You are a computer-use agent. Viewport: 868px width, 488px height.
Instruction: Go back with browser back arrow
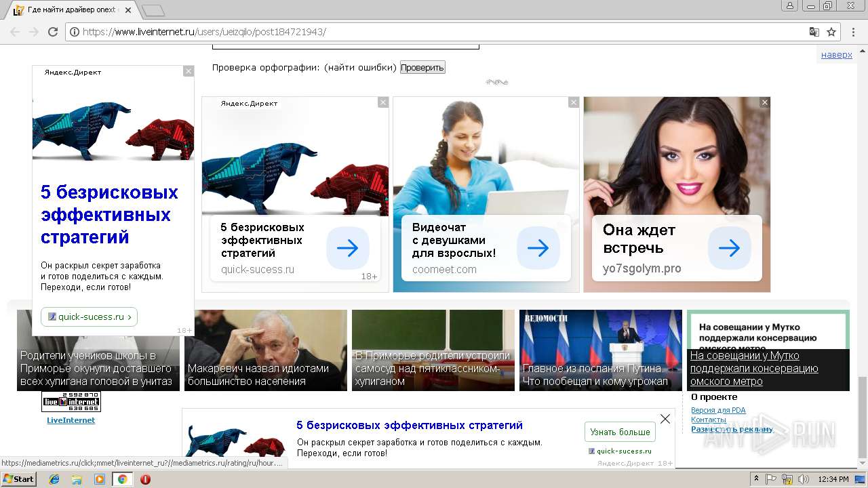15,32
